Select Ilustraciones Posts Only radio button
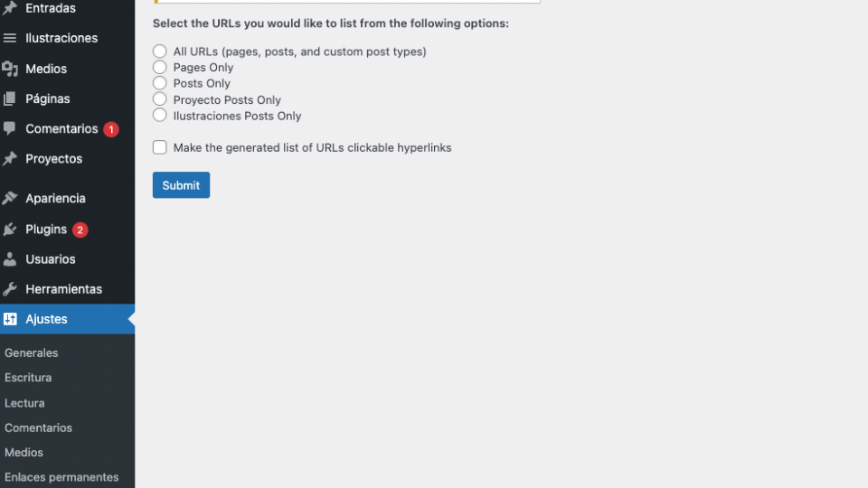This screenshot has height=488, width=868. coord(159,115)
